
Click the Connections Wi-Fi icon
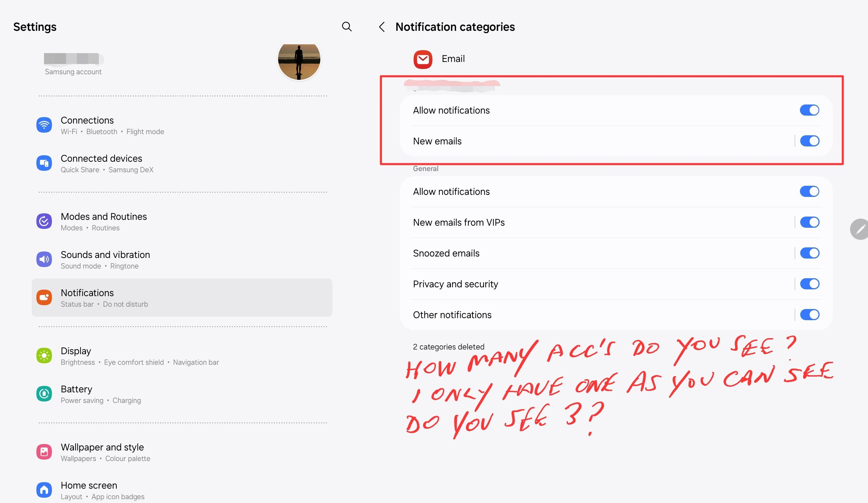click(x=44, y=125)
